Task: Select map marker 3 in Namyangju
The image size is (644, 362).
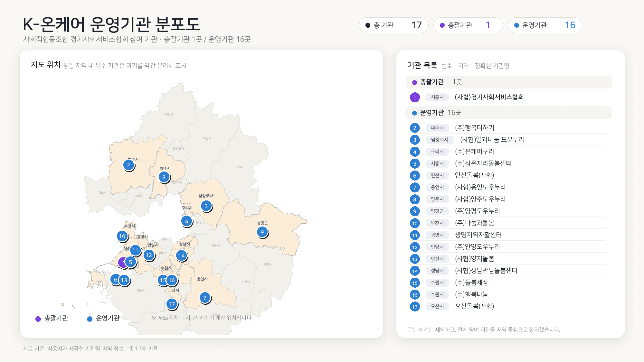Action: pos(206,206)
